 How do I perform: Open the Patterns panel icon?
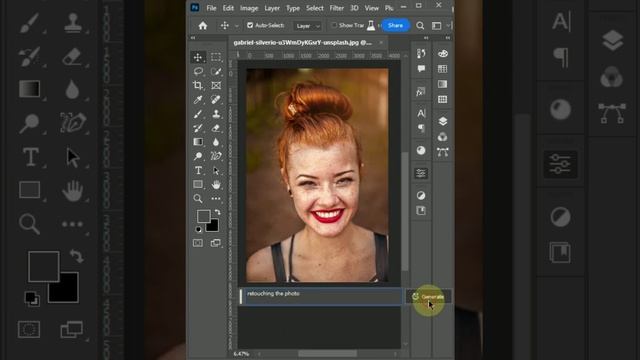(442, 99)
